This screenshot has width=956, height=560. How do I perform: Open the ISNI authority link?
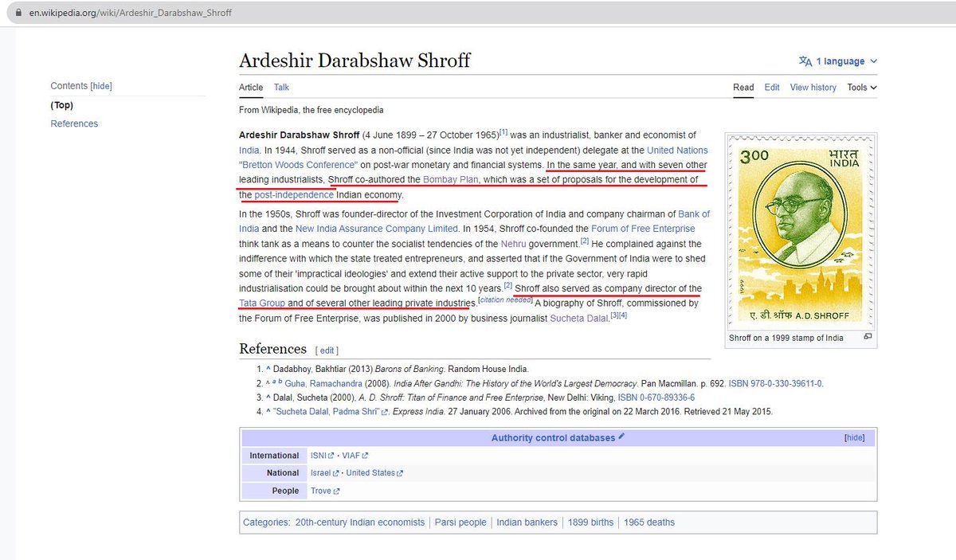pyautogui.click(x=323, y=456)
